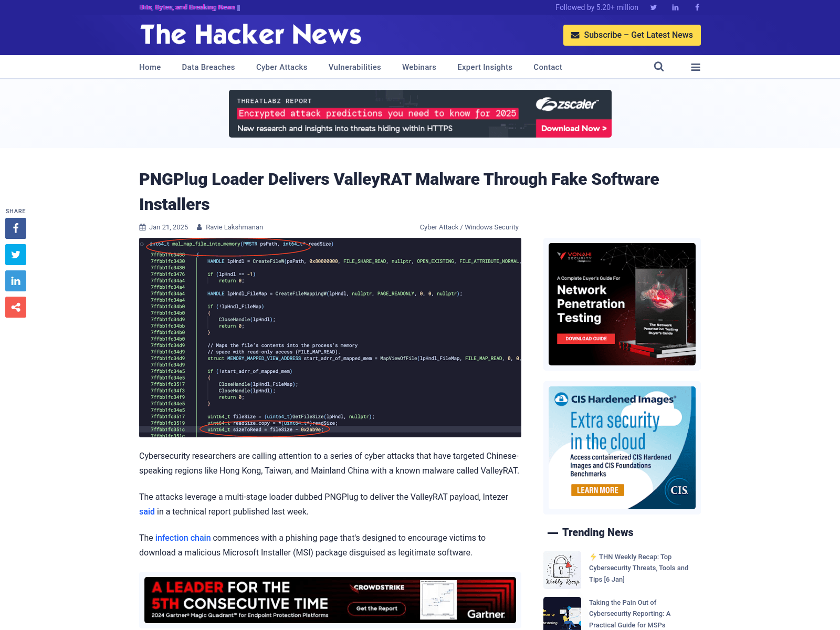The image size is (840, 630).
Task: Share article on Twitter sidebar button
Action: tap(16, 255)
